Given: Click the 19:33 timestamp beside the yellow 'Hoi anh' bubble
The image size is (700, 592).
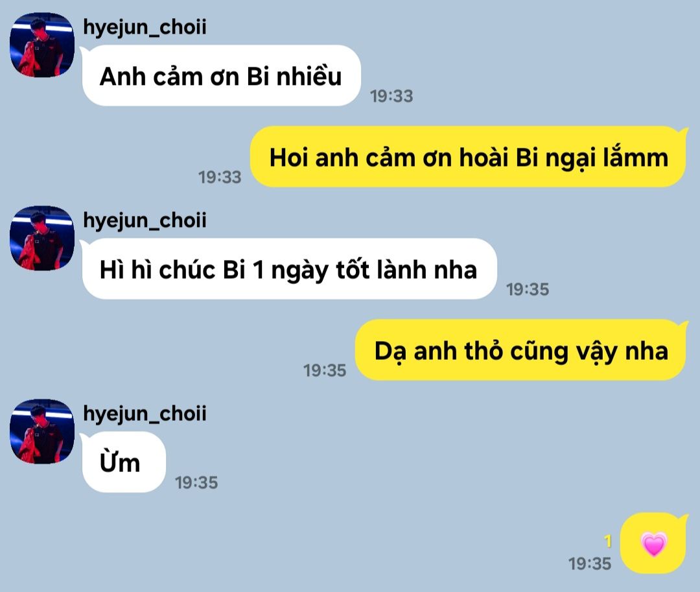Looking at the screenshot, I should pos(220,177).
